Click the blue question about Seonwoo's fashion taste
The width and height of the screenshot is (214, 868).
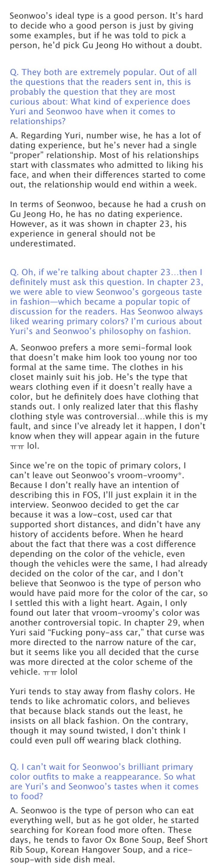(106, 302)
